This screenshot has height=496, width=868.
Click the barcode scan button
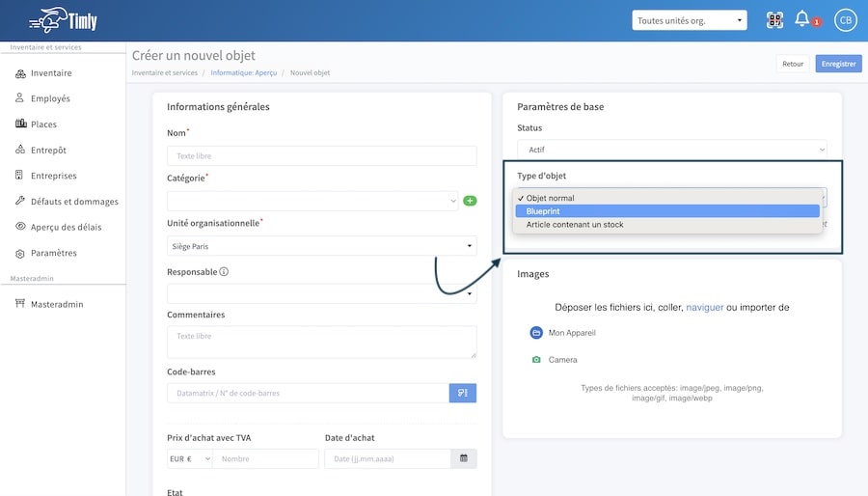pyautogui.click(x=463, y=393)
